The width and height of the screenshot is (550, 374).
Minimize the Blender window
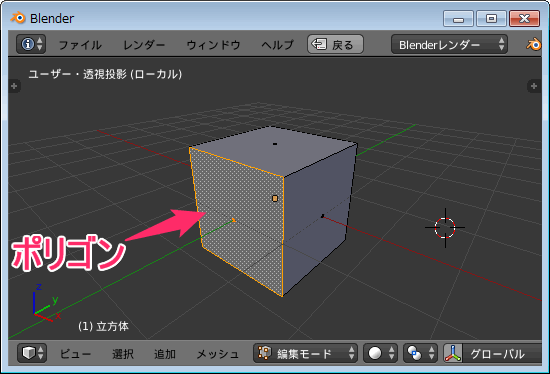tap(458, 19)
